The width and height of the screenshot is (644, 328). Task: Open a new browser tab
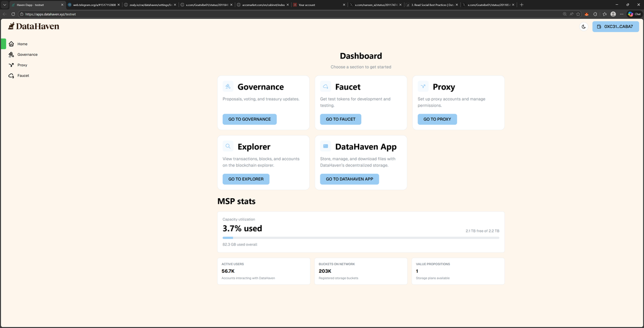522,5
